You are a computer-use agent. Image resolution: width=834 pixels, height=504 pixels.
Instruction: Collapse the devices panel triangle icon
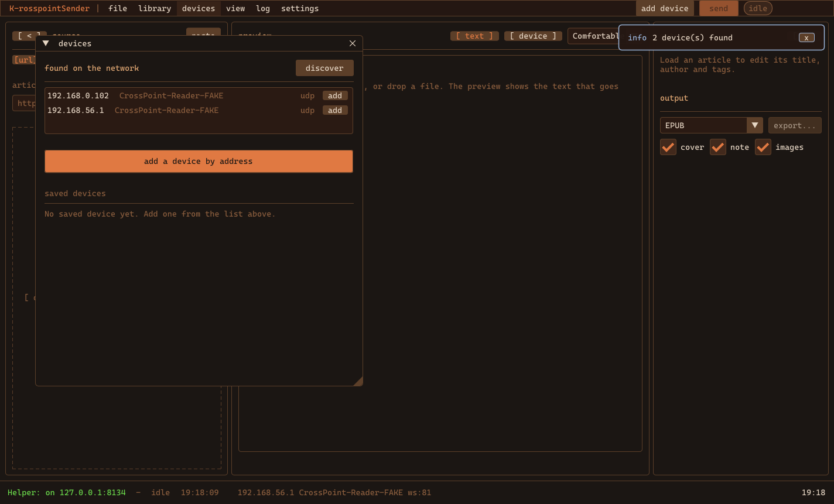46,43
